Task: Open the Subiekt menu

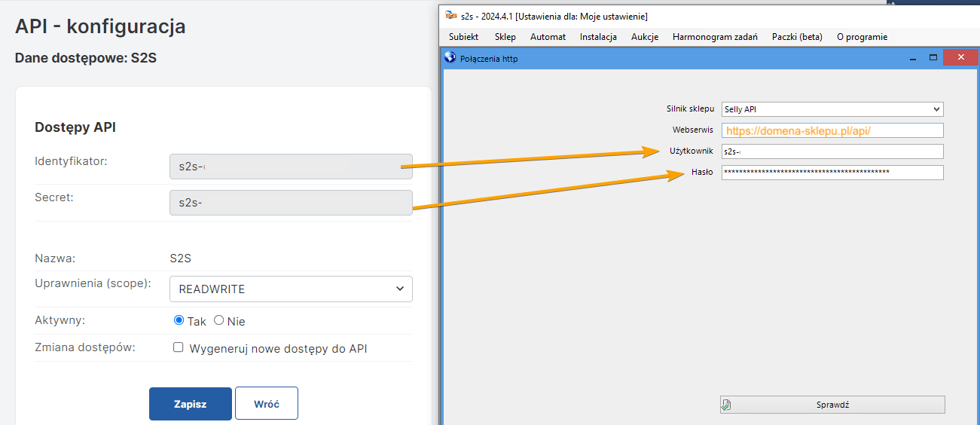Action: [x=463, y=37]
